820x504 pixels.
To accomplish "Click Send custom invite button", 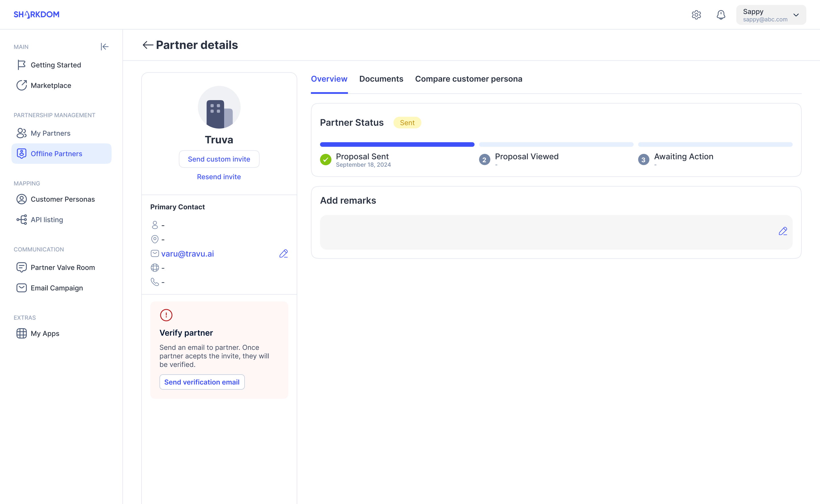I will tap(219, 159).
